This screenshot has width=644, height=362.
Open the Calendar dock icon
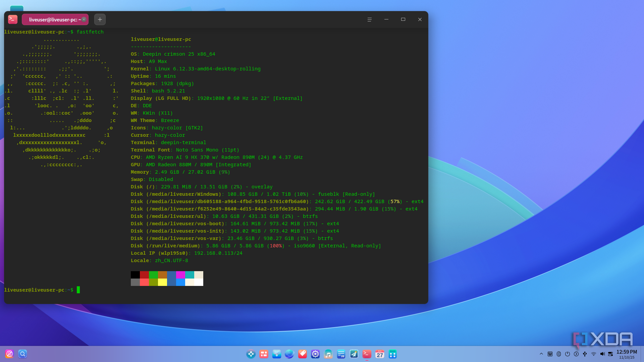pyautogui.click(x=380, y=354)
